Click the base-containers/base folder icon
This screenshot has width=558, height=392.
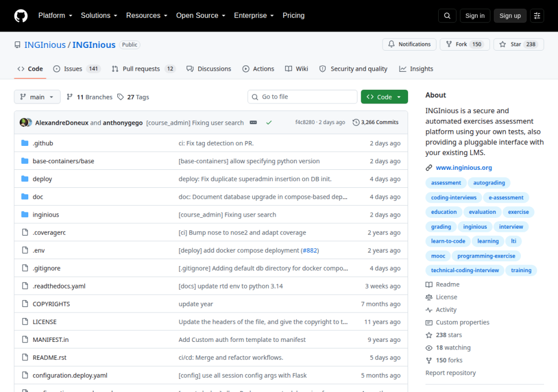coord(25,161)
